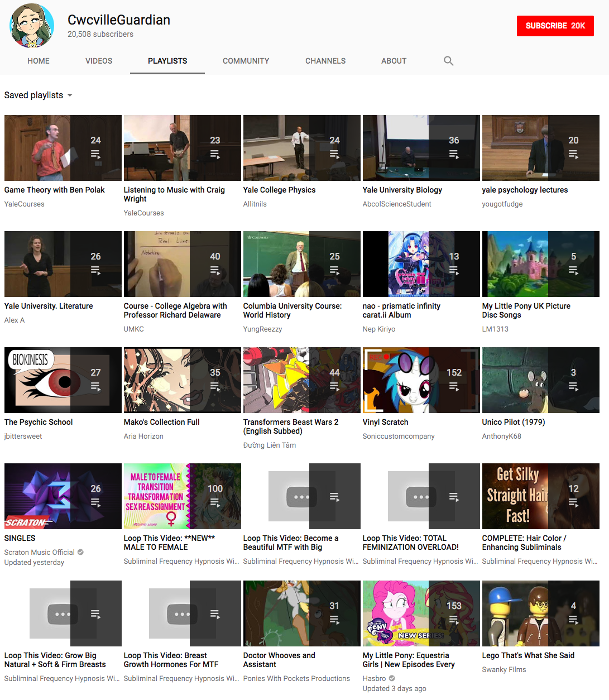Open the CwcvilleGuardian channel avatar
The width and height of the screenshot is (609, 700).
31,26
